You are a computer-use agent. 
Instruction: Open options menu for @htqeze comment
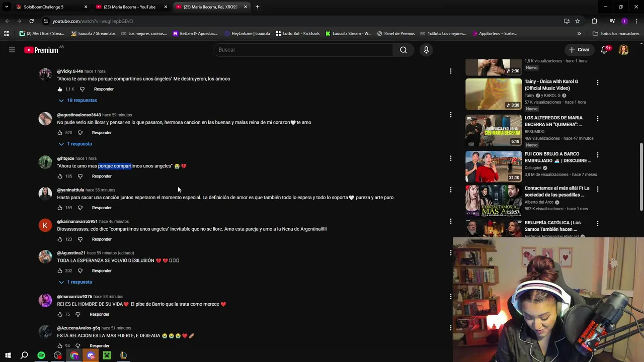tap(451, 158)
